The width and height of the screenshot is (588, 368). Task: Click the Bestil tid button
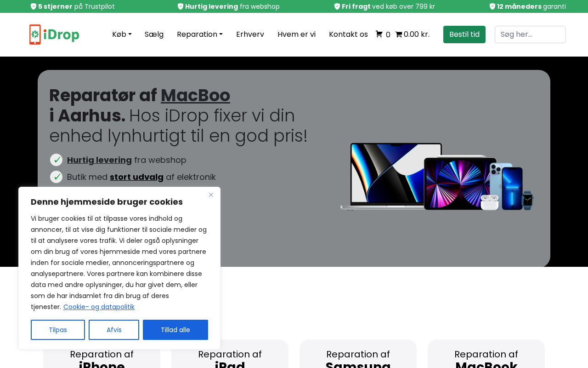(x=464, y=34)
